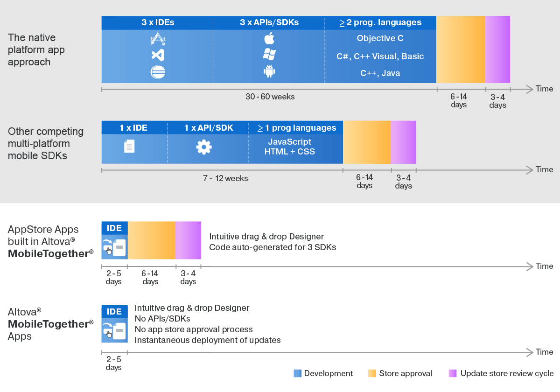This screenshot has width=560, height=392.
Task: Click the '7 - 12 weeks' duration label
Action: (225, 178)
